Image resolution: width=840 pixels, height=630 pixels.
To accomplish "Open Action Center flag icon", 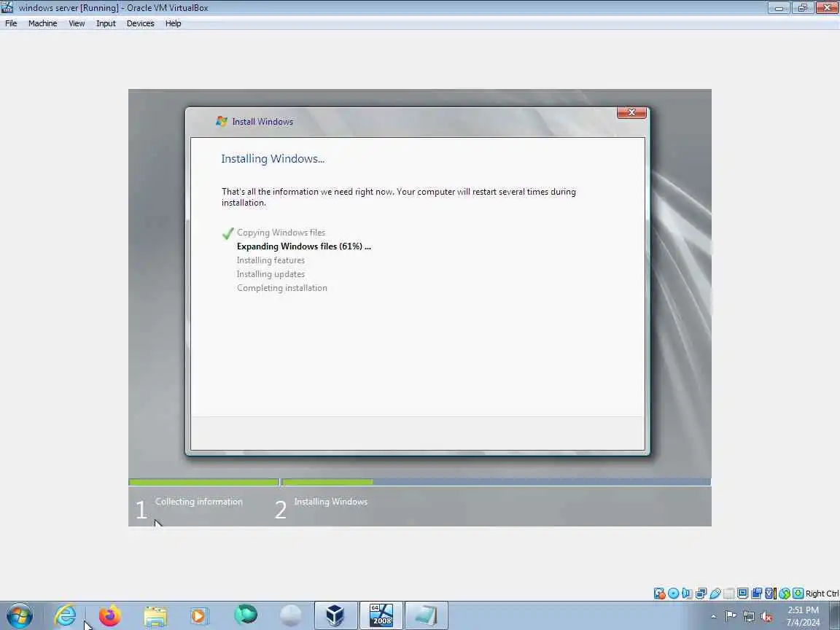I will 731,616.
